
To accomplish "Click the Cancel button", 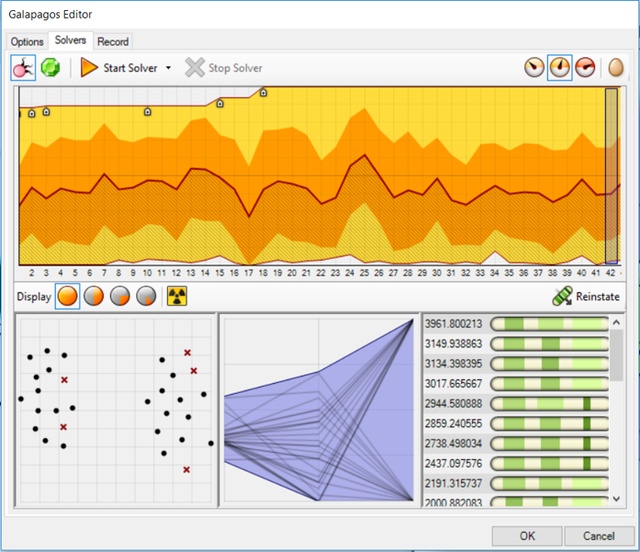I will pyautogui.click(x=599, y=536).
